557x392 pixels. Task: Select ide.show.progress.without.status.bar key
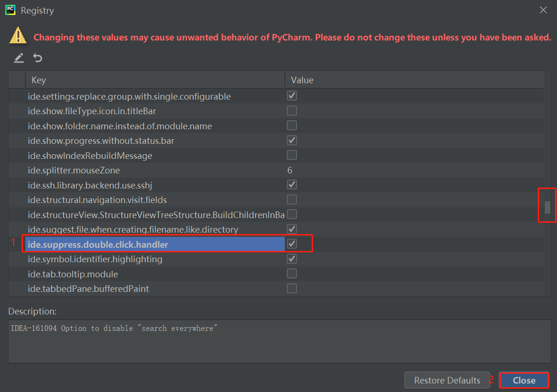tap(101, 141)
